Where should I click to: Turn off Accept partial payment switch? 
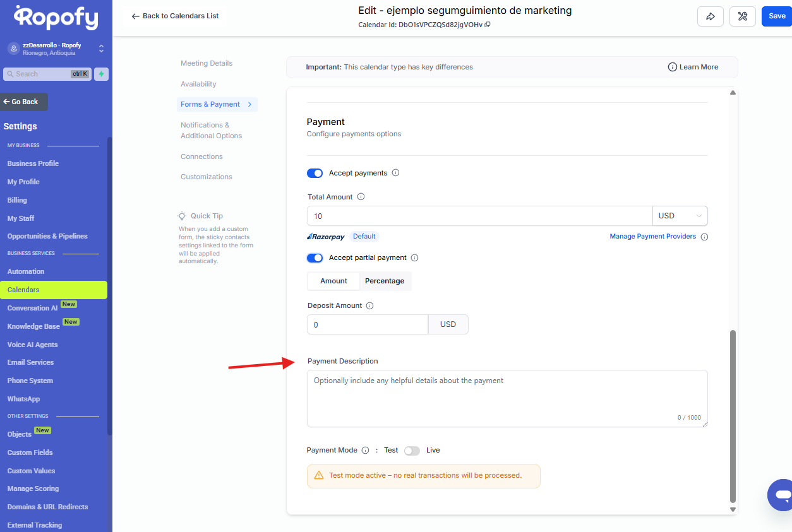click(x=315, y=257)
